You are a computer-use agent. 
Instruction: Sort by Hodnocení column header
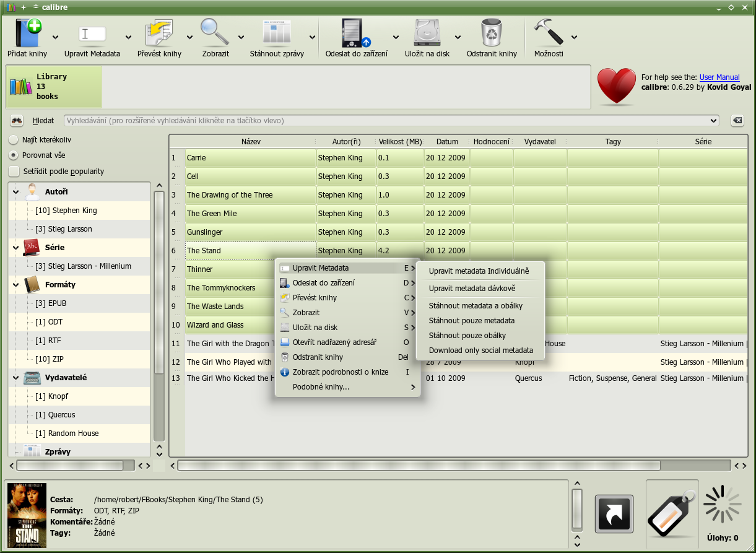click(492, 142)
